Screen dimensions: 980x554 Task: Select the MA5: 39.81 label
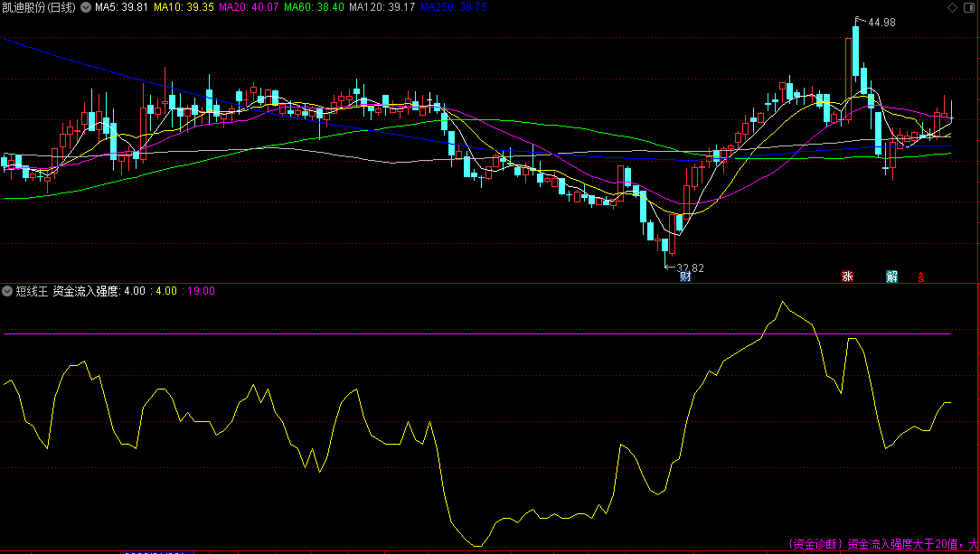point(120,7)
